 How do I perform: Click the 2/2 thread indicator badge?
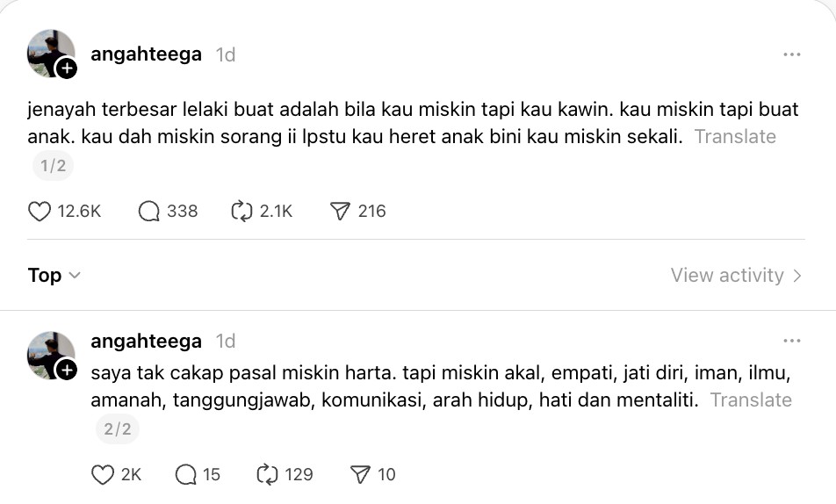click(117, 429)
